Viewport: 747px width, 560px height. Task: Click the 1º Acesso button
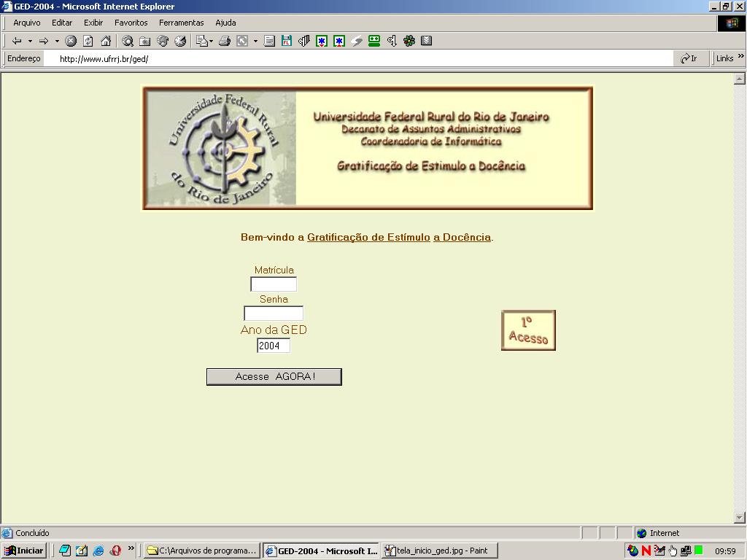click(528, 330)
